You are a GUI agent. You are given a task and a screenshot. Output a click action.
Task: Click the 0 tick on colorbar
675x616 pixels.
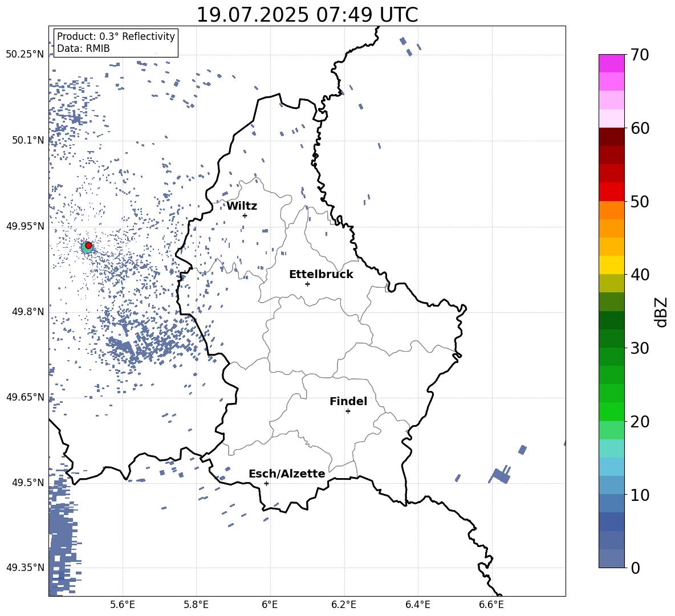635,568
